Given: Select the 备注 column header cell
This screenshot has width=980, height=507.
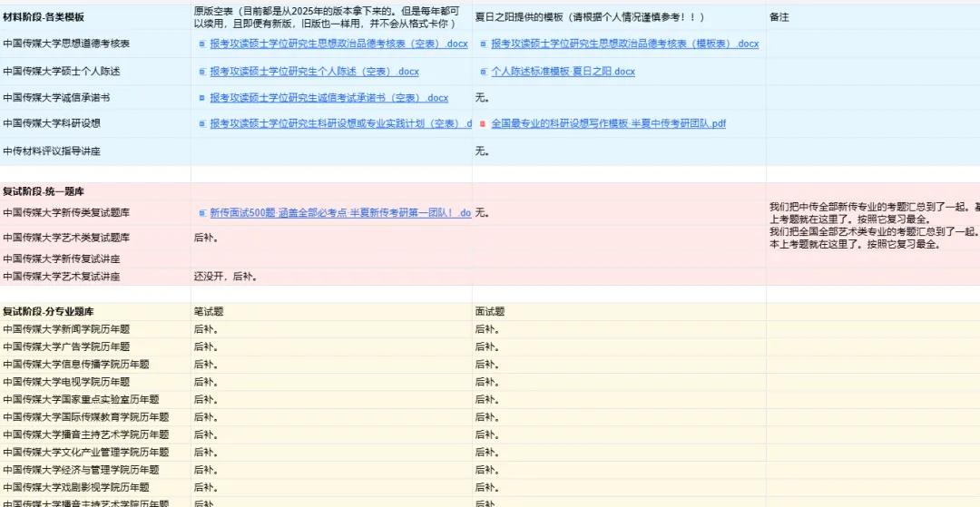Looking at the screenshot, I should pyautogui.click(x=873, y=17).
